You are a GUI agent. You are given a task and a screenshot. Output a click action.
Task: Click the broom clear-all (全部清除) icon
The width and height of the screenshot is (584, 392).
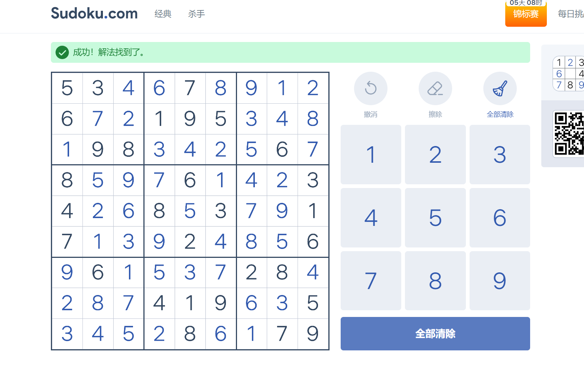click(x=500, y=88)
